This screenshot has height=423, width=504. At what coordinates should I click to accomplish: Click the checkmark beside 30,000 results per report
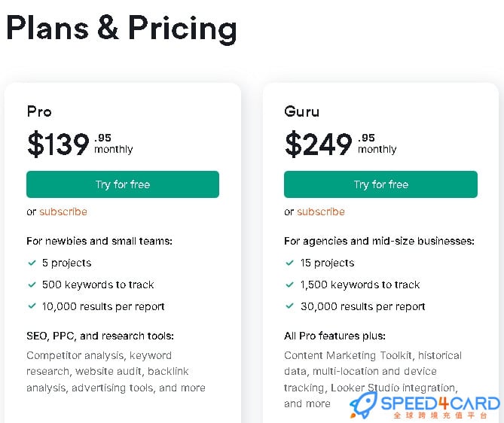tap(289, 306)
